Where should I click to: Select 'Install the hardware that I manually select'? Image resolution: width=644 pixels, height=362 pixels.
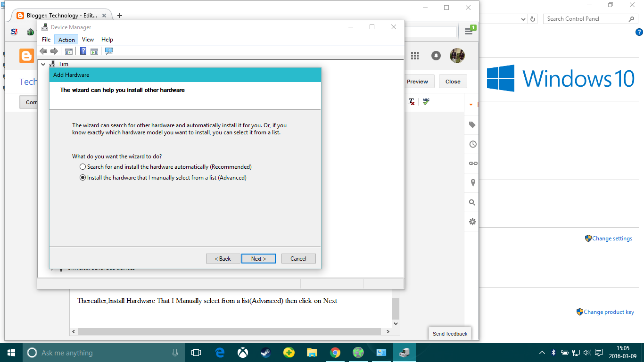pyautogui.click(x=83, y=178)
